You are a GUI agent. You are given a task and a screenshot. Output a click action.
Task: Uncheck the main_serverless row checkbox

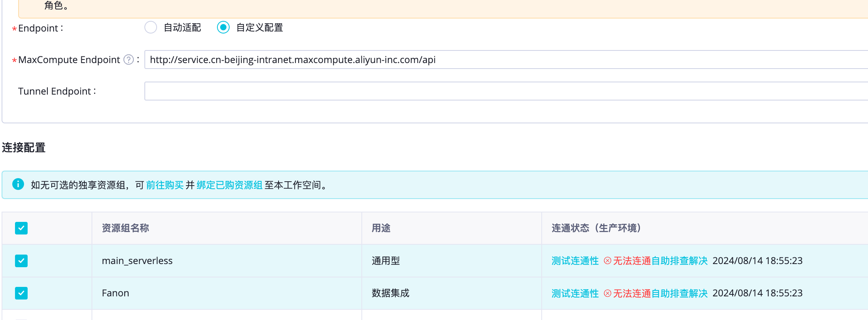21,261
